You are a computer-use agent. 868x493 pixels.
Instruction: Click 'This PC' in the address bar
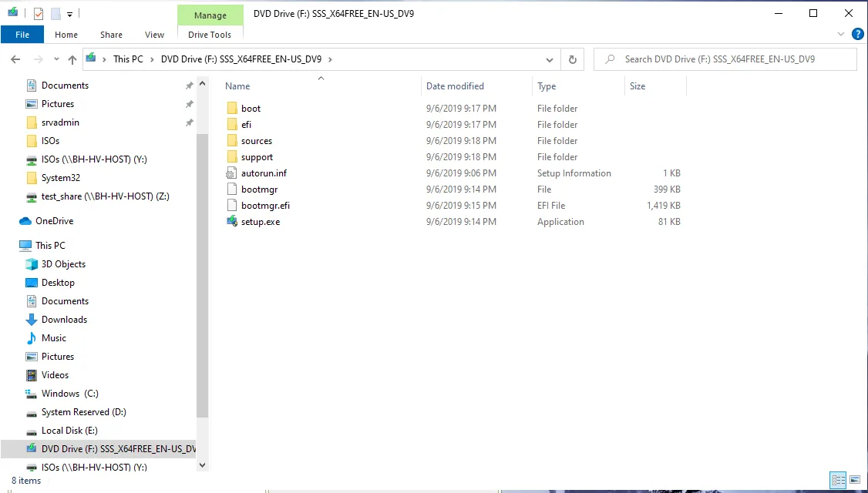point(128,59)
